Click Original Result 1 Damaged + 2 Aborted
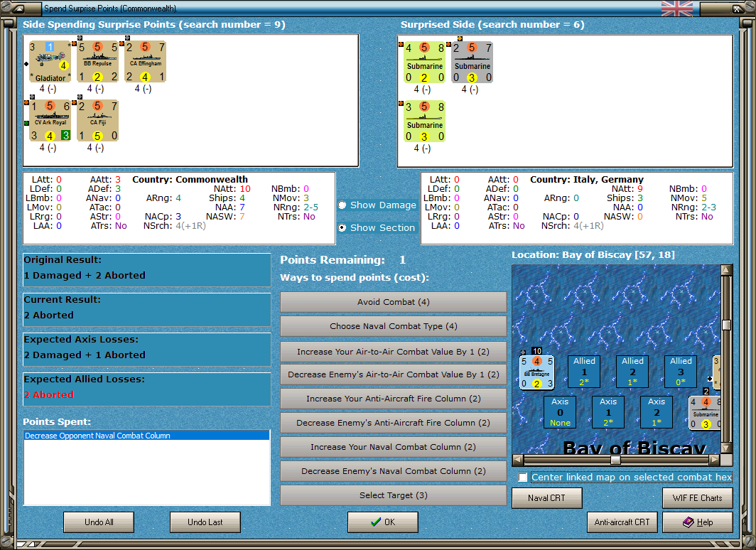The image size is (756, 550). point(85,275)
